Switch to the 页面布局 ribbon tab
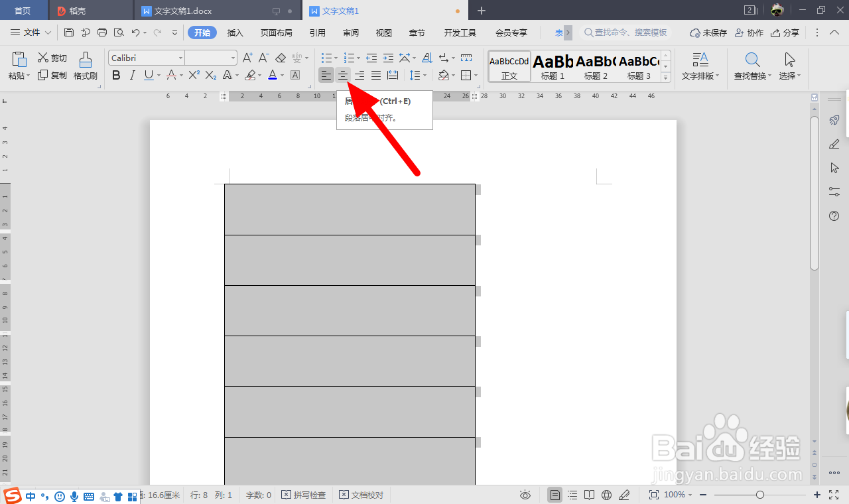The width and height of the screenshot is (849, 504). point(276,32)
